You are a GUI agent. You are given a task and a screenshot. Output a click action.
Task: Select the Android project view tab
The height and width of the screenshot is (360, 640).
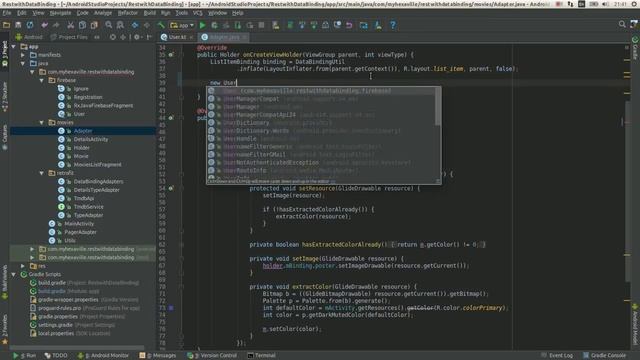point(29,37)
